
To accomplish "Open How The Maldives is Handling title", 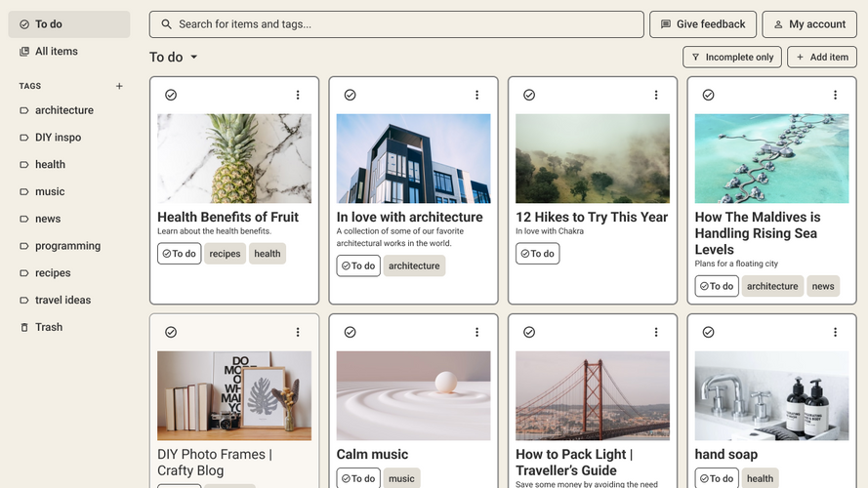I will point(758,233).
